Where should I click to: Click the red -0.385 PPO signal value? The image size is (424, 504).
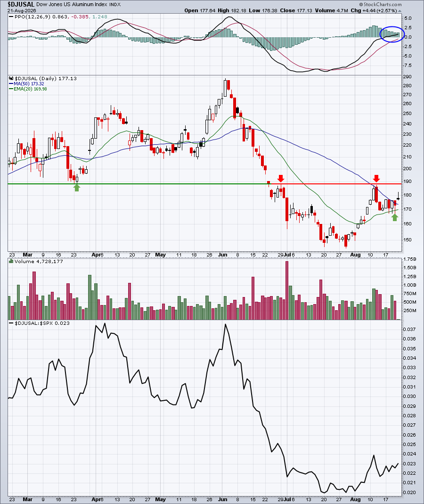click(79, 17)
